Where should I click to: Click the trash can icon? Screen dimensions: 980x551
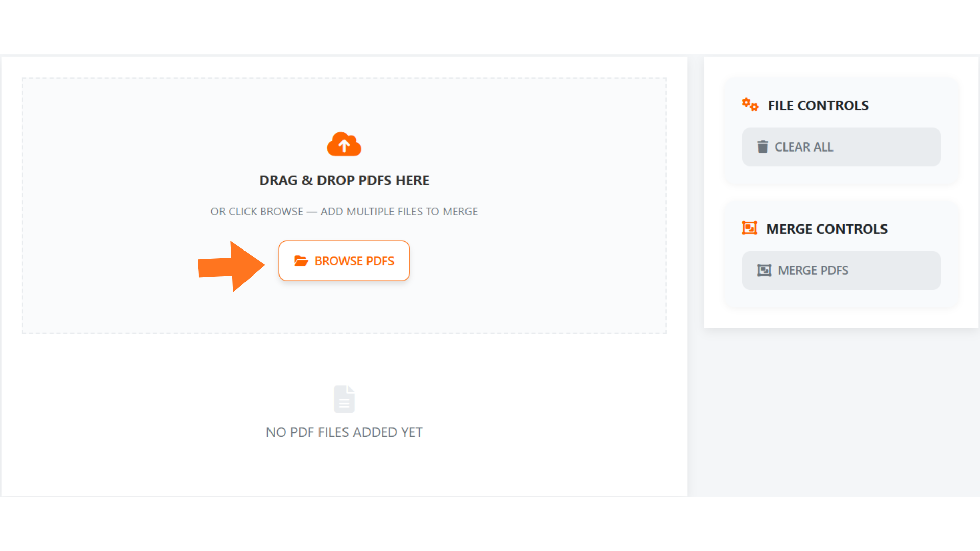click(x=763, y=147)
